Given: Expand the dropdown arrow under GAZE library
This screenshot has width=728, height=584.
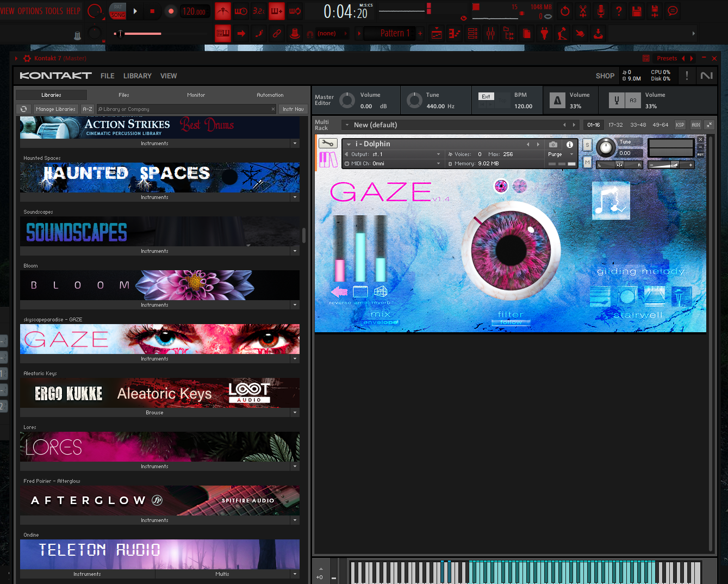Looking at the screenshot, I should tap(295, 359).
